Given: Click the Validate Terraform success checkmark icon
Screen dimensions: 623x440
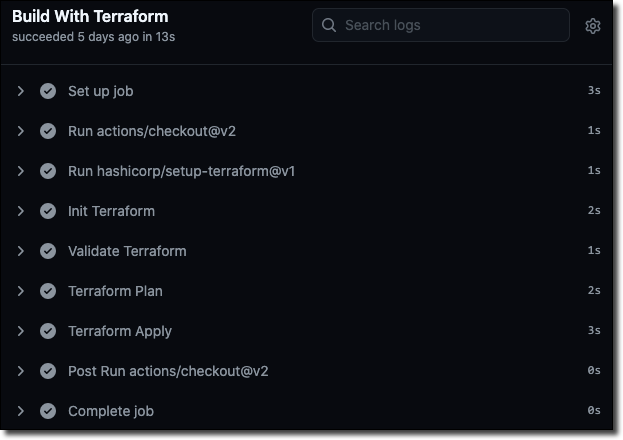Looking at the screenshot, I should point(47,251).
